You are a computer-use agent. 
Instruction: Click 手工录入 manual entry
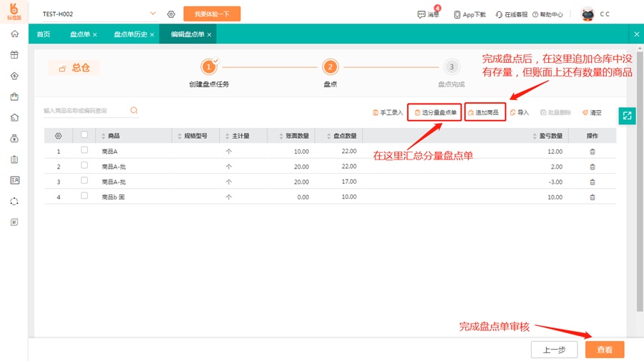pos(387,112)
